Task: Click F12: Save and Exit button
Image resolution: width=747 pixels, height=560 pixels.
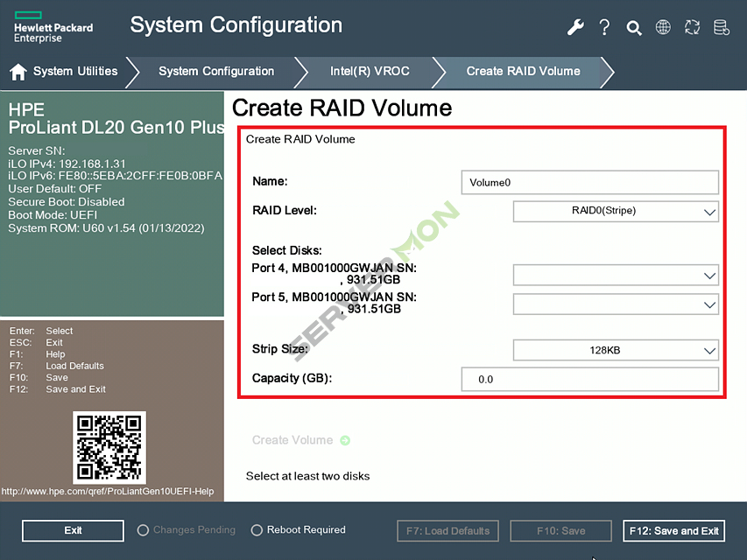Action: [x=673, y=531]
